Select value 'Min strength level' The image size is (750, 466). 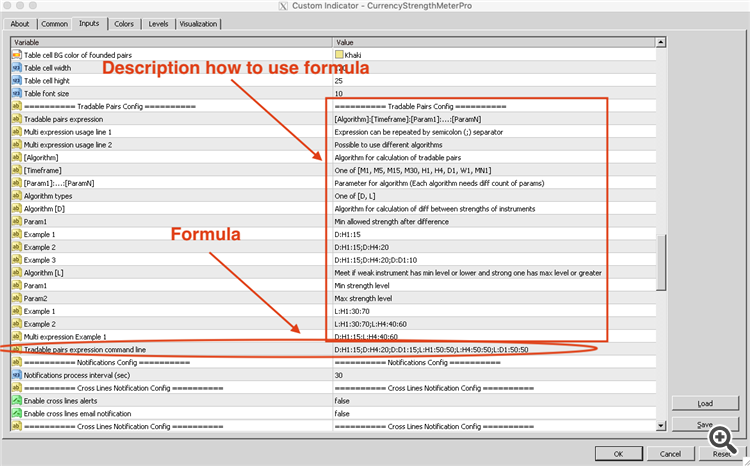coord(362,286)
